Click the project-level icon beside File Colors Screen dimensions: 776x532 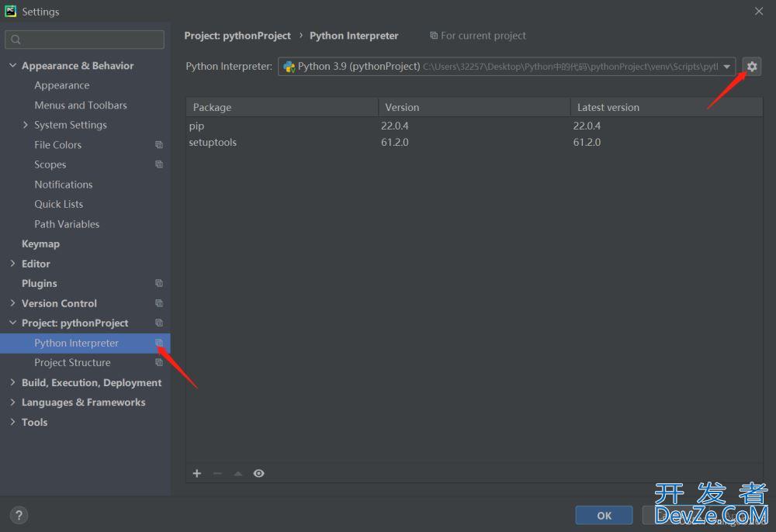click(159, 144)
